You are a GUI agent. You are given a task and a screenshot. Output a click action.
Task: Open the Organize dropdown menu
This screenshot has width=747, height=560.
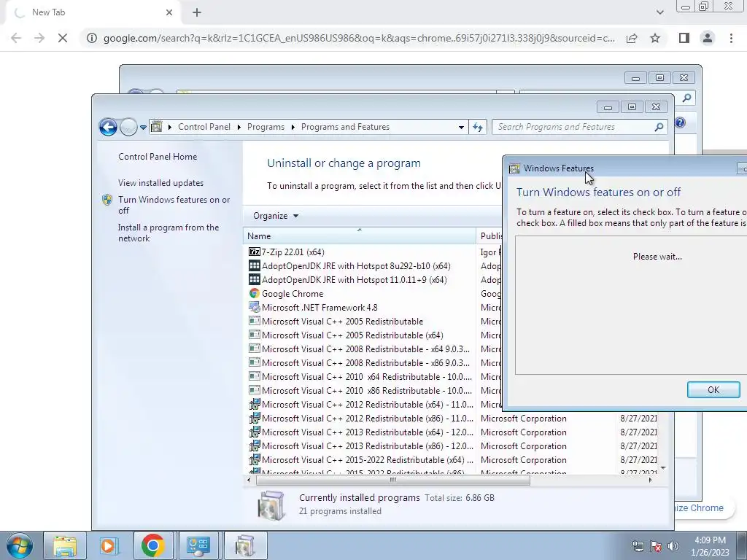276,216
